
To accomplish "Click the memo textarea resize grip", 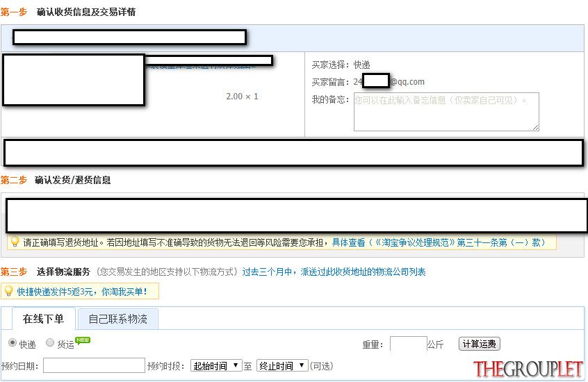I will coord(535,128).
